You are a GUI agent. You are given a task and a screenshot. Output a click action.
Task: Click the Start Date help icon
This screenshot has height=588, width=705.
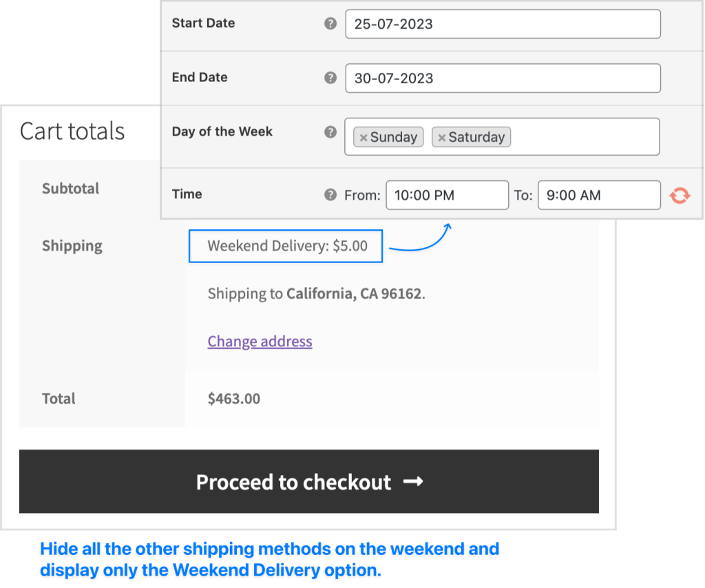[330, 23]
